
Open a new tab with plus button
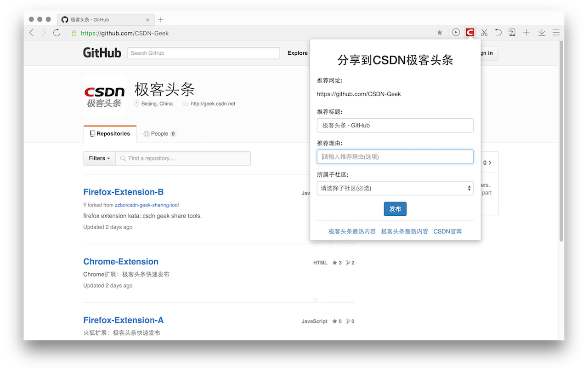pos(161,20)
